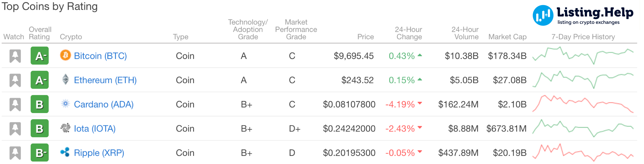
Task: Toggle watch bookmark for Cardano
Action: click(x=15, y=104)
